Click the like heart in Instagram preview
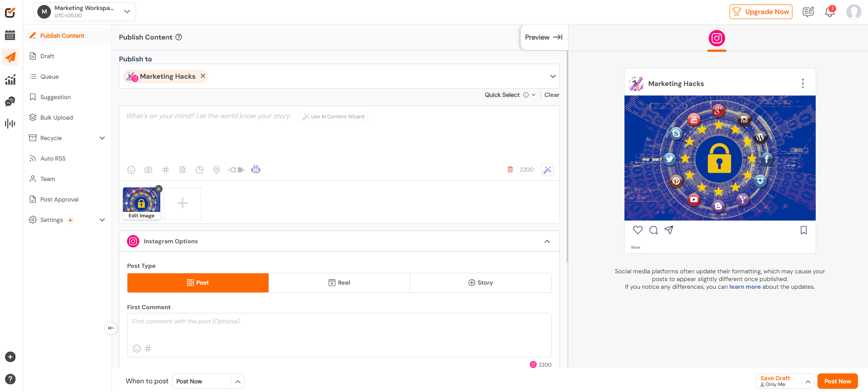 [638, 230]
